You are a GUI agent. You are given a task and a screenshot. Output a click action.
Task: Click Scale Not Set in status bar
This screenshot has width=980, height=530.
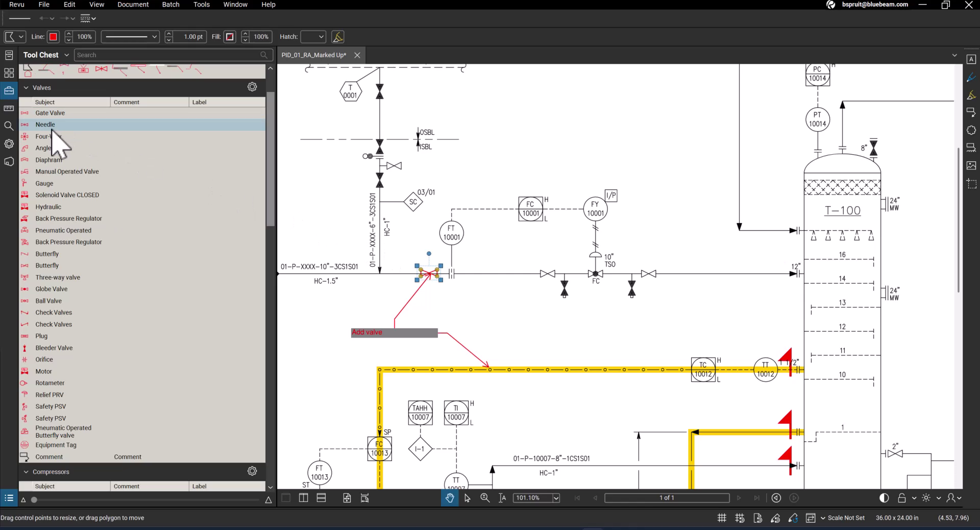[x=847, y=518]
